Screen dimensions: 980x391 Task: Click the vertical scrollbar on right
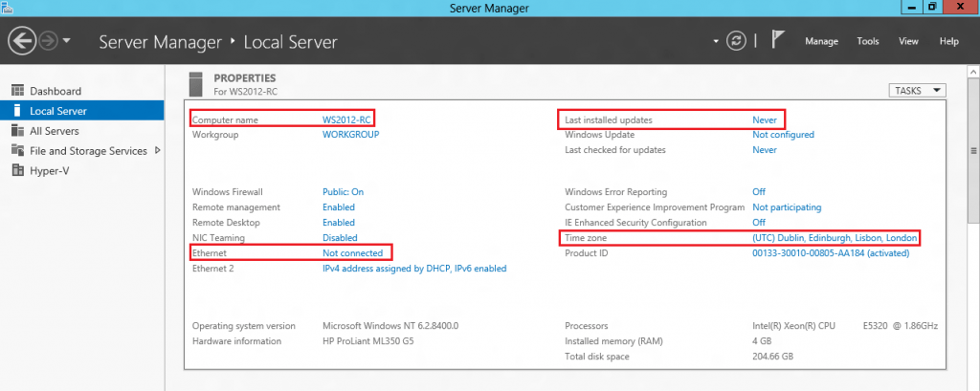point(973,152)
